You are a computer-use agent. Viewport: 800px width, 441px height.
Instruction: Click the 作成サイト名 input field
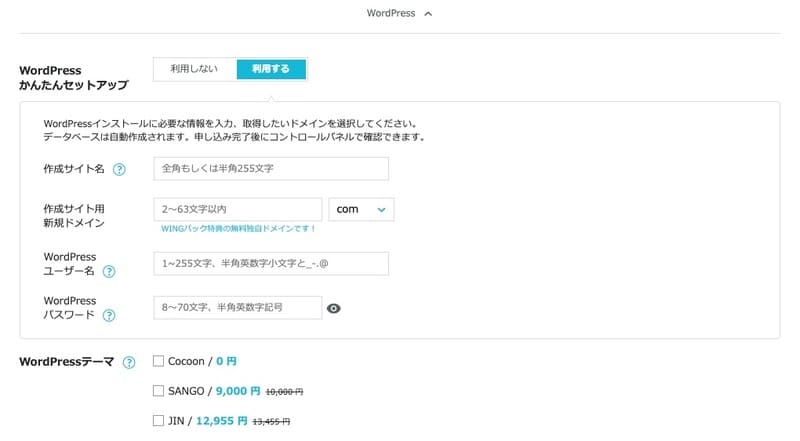click(271, 168)
